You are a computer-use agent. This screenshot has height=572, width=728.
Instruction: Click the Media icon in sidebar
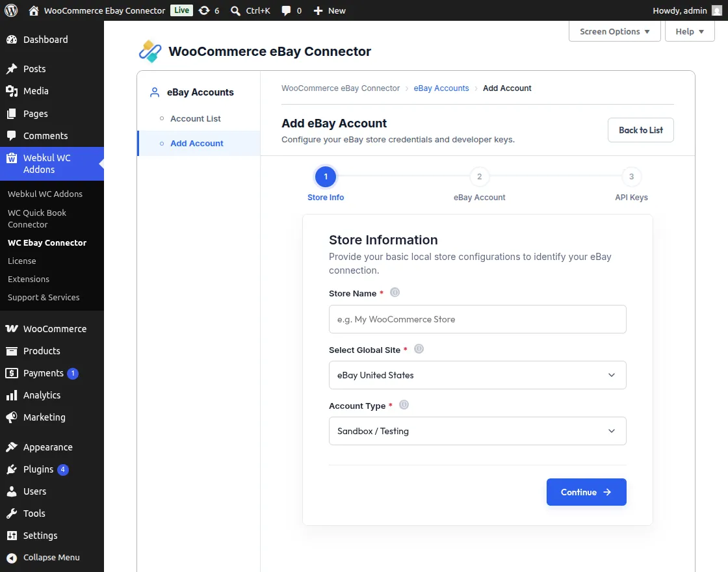(x=12, y=91)
